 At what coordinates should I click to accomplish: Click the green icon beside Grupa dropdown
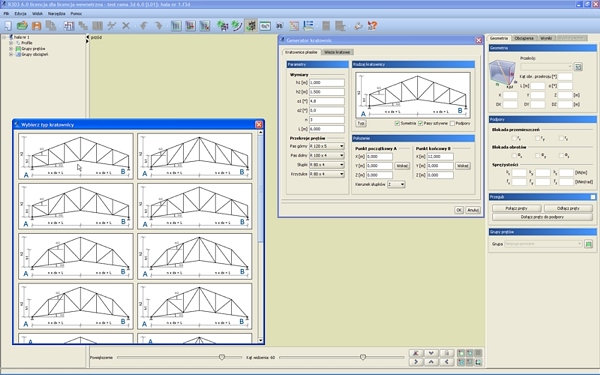point(589,244)
